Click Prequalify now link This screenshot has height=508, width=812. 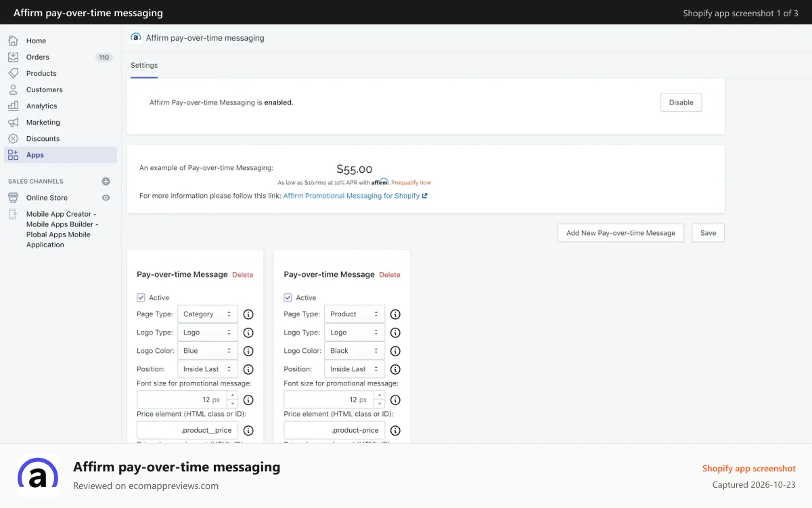coord(411,183)
